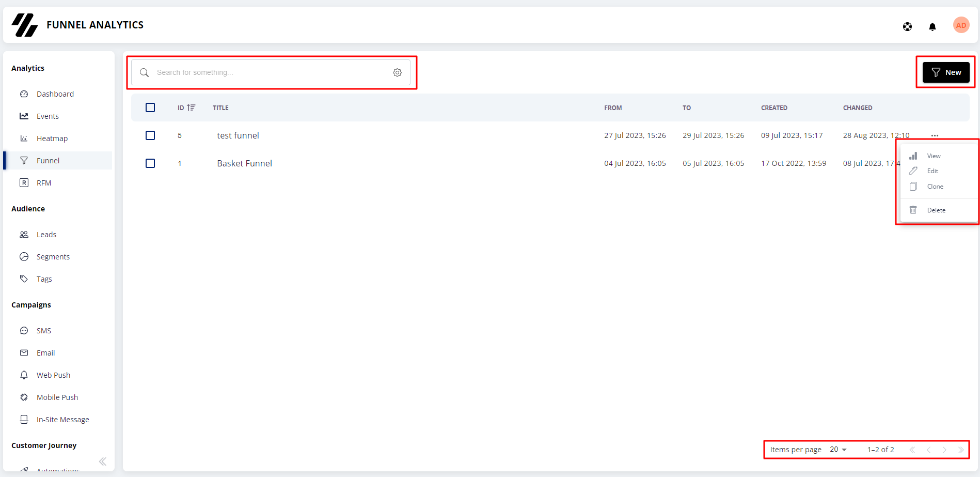Sort by ID column

[x=186, y=107]
